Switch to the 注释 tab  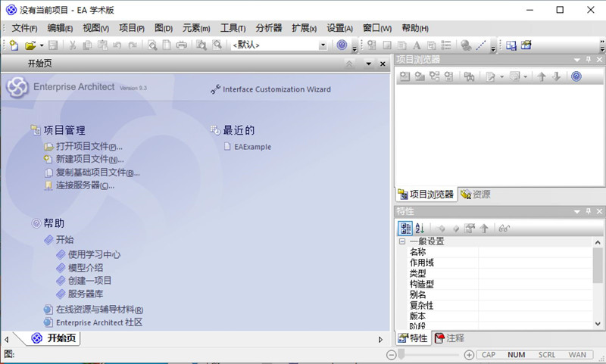pos(449,338)
